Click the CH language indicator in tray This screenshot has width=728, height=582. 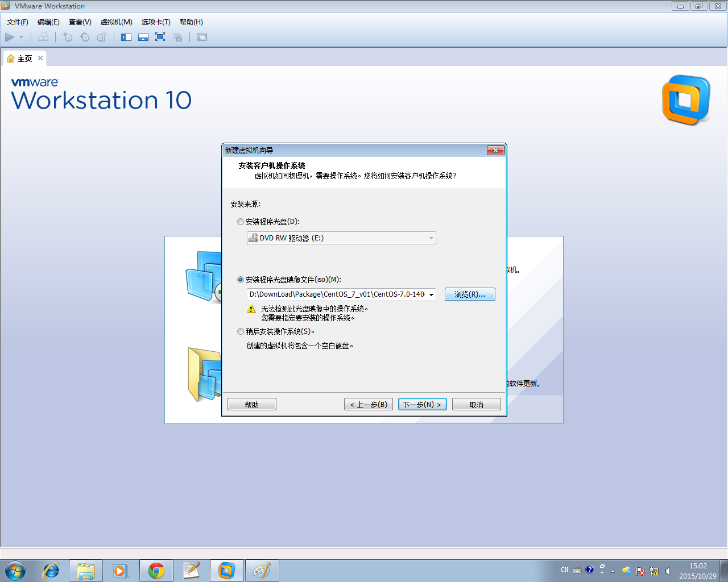tap(565, 570)
